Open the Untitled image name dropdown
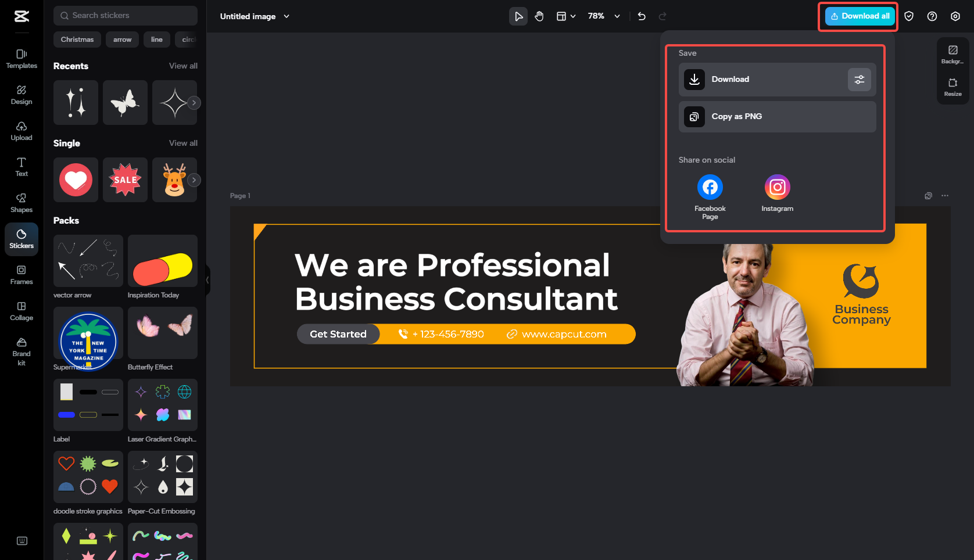Image resolution: width=974 pixels, height=560 pixels. tap(286, 16)
